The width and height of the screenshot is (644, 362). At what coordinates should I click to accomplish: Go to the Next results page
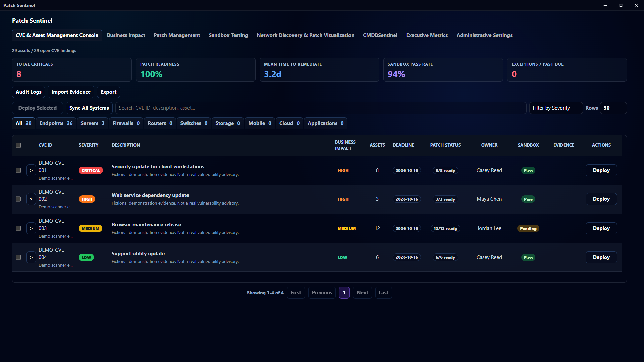362,293
